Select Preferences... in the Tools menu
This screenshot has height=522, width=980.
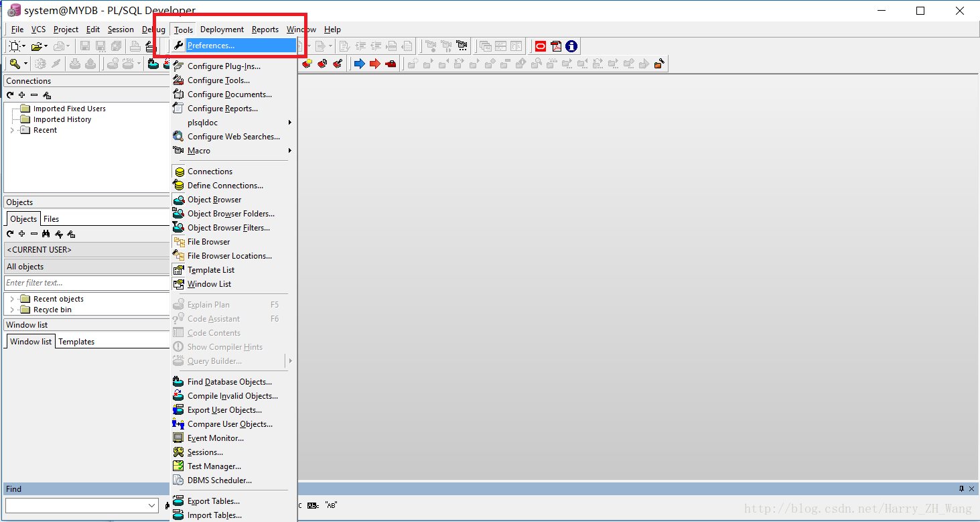233,46
